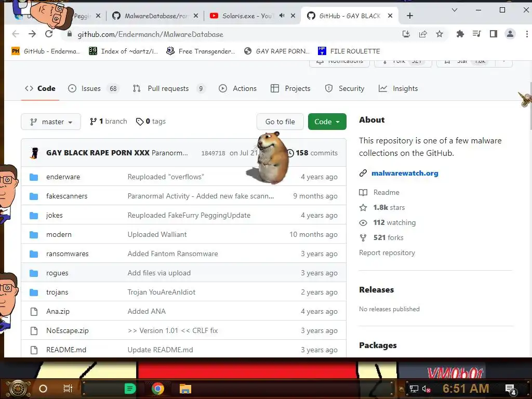Open the rogues folder
Viewport: 532px width, 399px height.
click(x=57, y=273)
